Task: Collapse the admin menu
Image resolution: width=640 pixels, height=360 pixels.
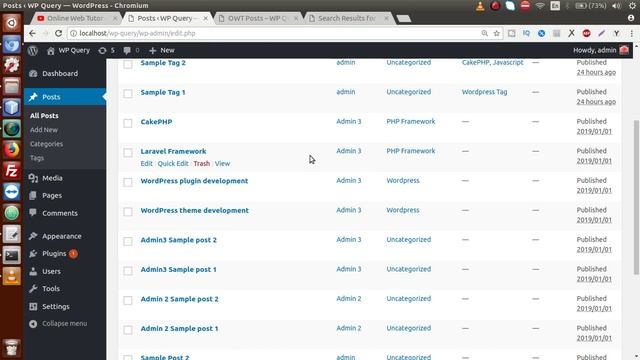Action: [x=58, y=323]
